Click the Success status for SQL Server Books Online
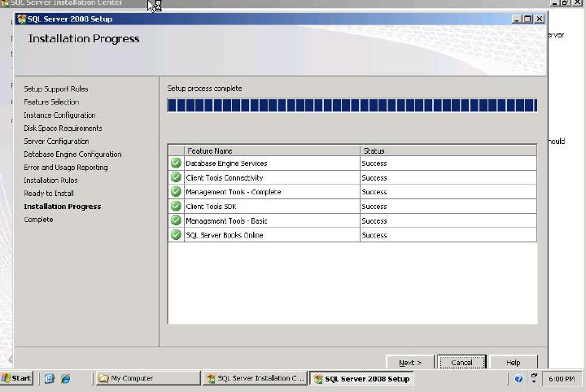Image resolution: width=586 pixels, height=392 pixels. click(374, 235)
